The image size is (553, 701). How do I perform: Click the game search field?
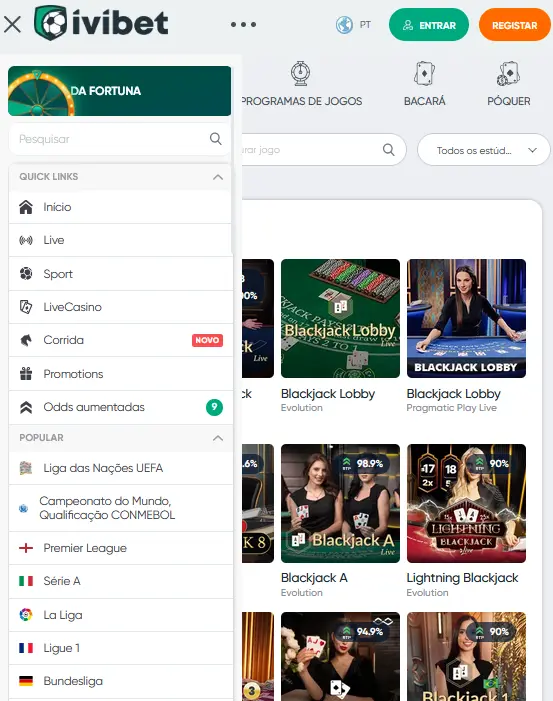pos(323,150)
